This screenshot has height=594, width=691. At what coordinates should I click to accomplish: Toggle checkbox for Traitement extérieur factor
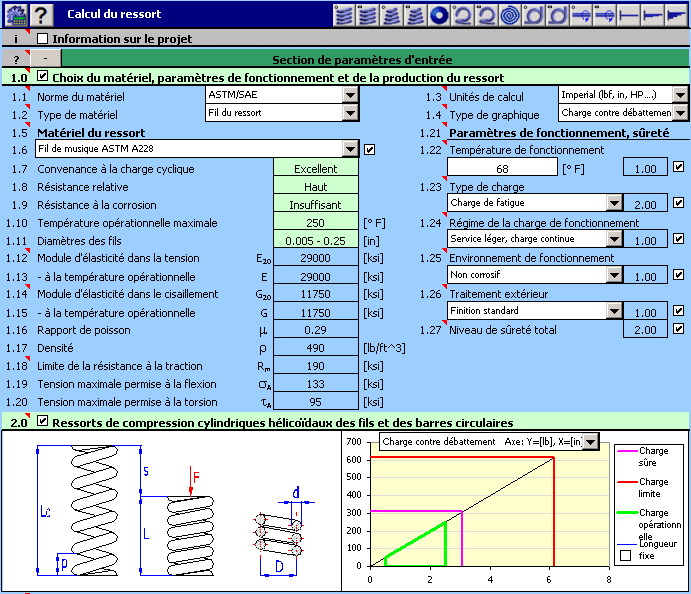click(x=679, y=311)
